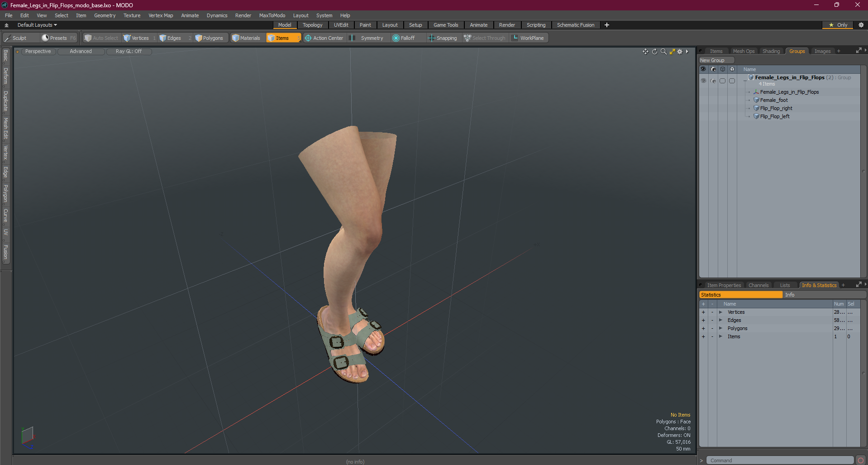Viewport: 868px width, 465px height.
Task: Add a new layout tab with plus
Action: (x=607, y=25)
